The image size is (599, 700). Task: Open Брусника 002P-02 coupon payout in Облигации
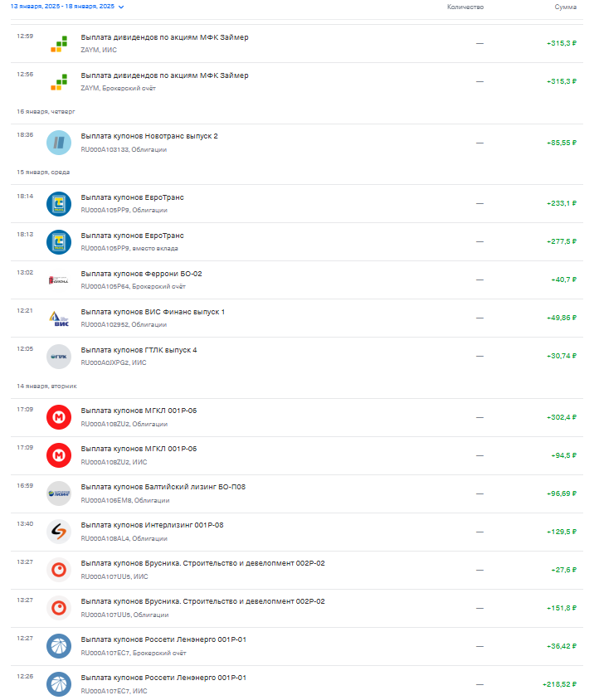click(297, 608)
